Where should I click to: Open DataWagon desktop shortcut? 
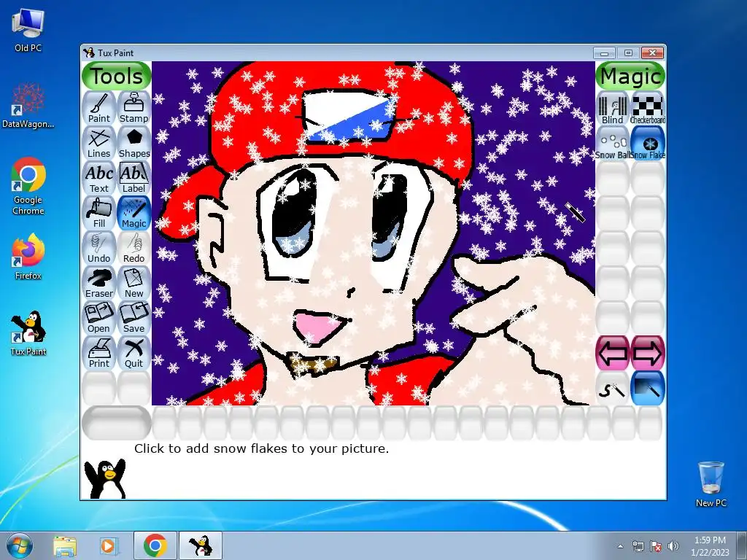tap(28, 105)
